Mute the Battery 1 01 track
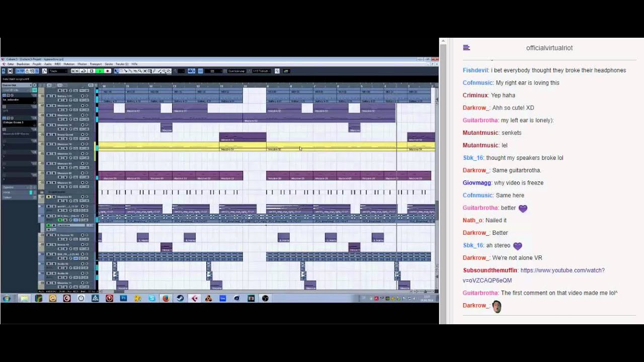644x362 pixels. tap(49, 96)
